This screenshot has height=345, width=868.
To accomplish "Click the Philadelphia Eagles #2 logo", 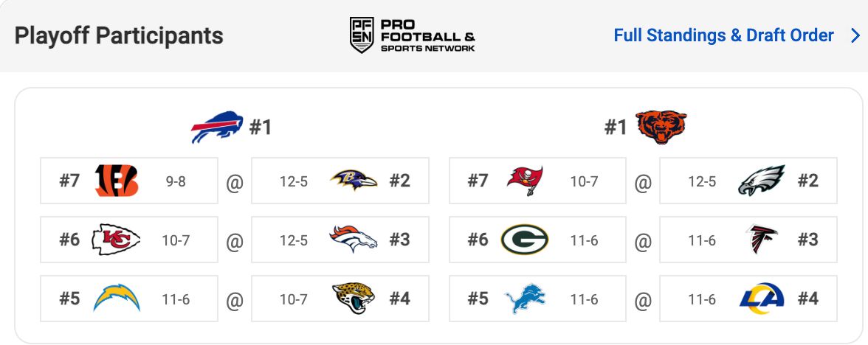I will (762, 180).
